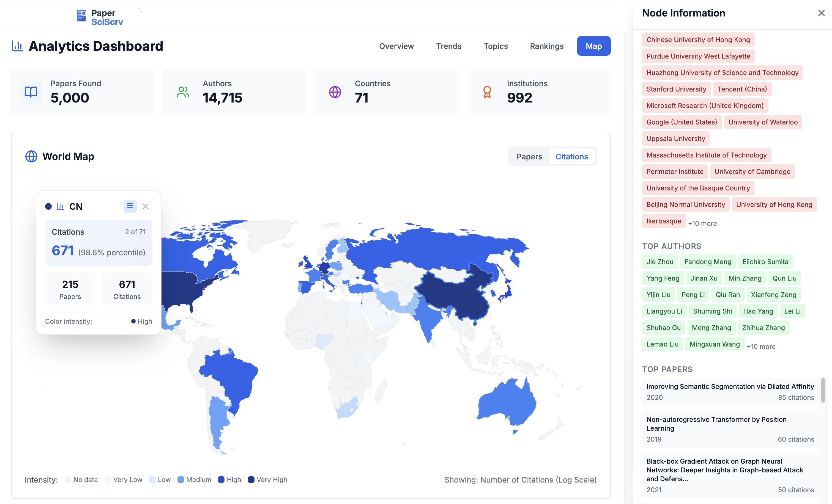
Task: Click the Stanford University institution tag
Action: tap(676, 89)
